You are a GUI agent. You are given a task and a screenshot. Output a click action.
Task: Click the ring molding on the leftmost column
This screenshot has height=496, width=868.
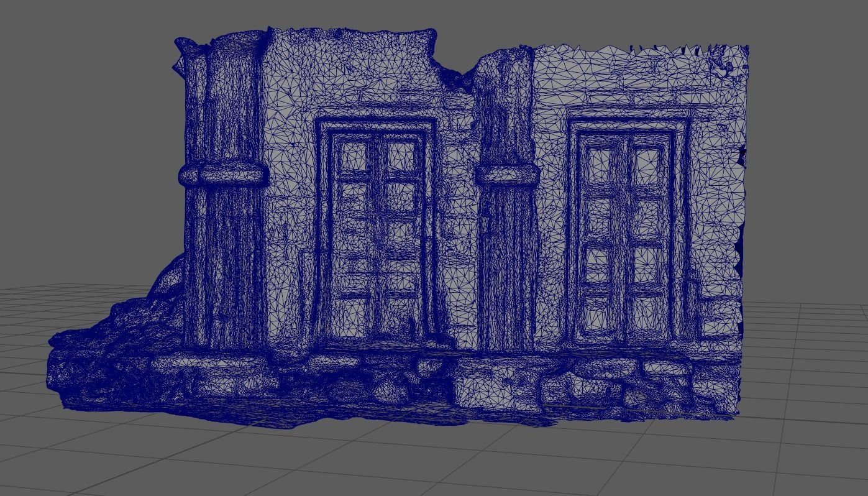click(224, 173)
